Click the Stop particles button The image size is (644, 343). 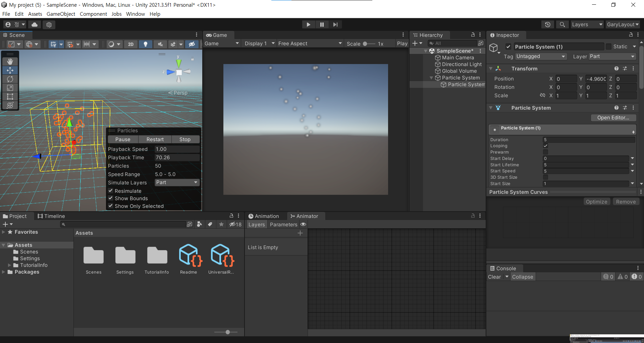[185, 139]
